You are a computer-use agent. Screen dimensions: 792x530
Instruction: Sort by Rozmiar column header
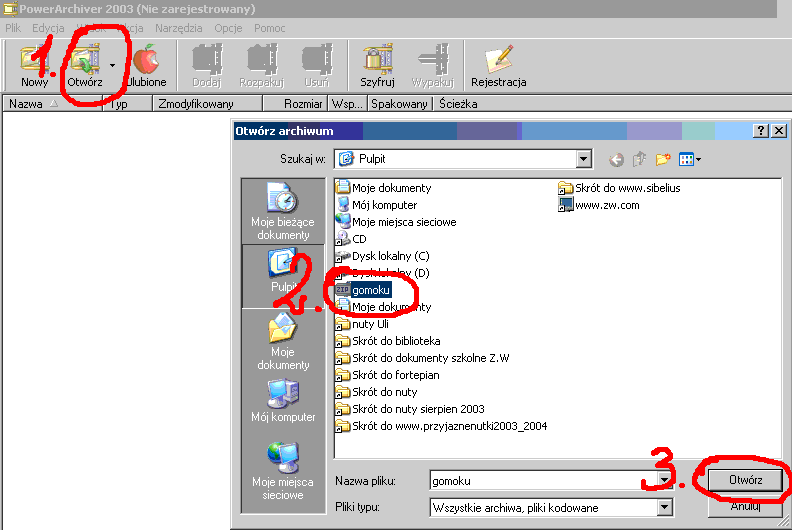coord(295,104)
